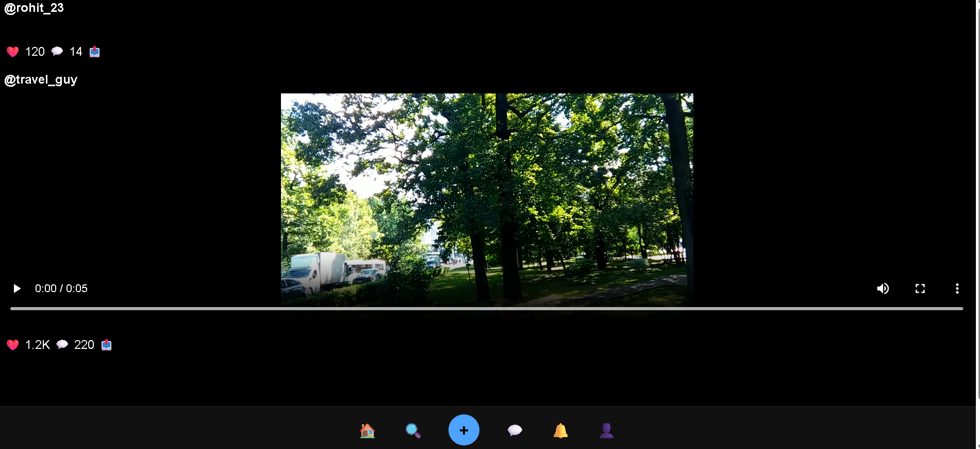Open comments on the post with 14 comments
Viewport: 980px width, 449px height.
[57, 51]
